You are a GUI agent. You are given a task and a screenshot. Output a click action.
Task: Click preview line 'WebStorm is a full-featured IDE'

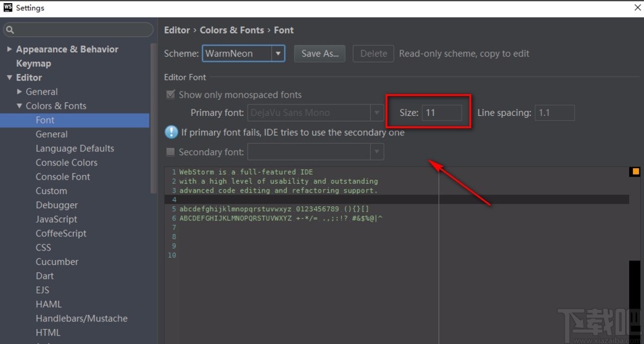pos(246,172)
